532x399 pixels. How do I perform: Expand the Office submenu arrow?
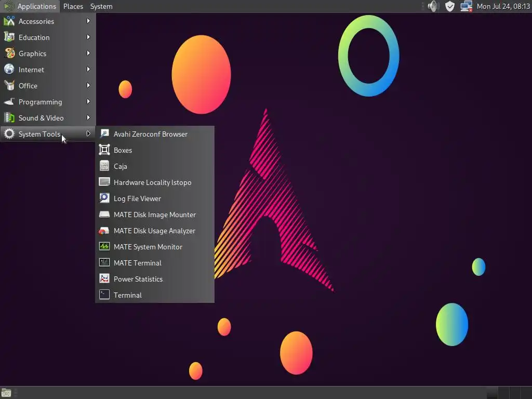[x=88, y=86]
